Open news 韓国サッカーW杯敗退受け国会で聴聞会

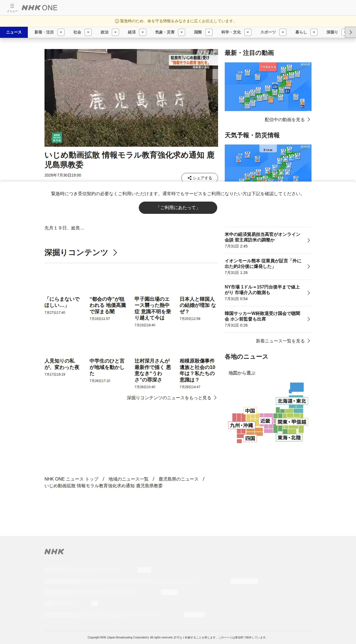[x=268, y=319]
